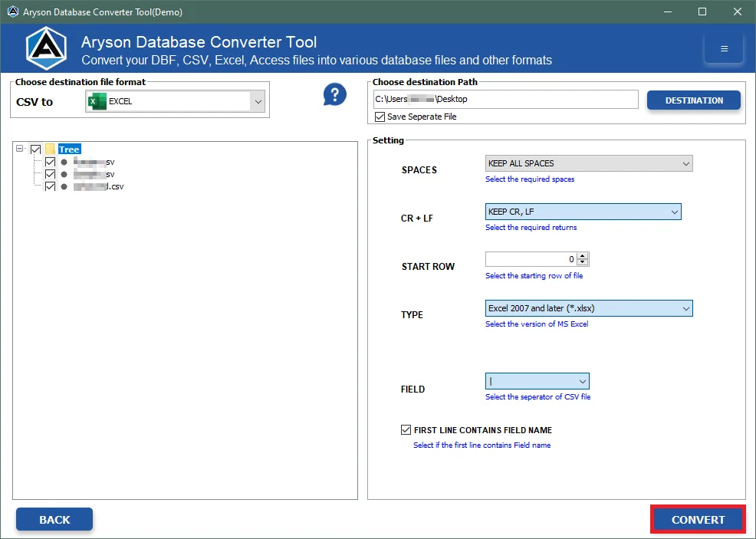Close the Aryson Database Converter window
Screen dimensions: 756x539
click(x=738, y=12)
